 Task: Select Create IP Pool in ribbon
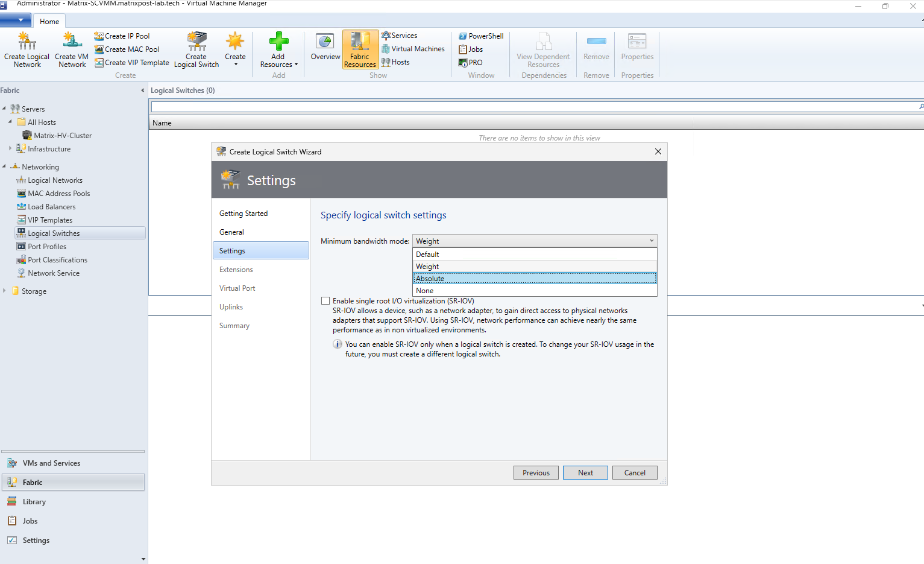point(122,36)
